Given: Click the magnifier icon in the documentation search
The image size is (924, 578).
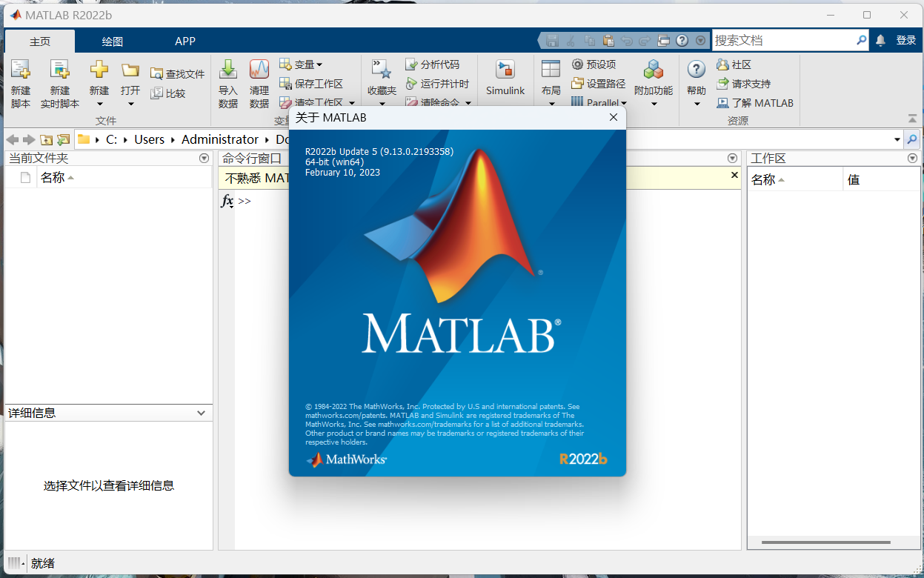Looking at the screenshot, I should (862, 40).
